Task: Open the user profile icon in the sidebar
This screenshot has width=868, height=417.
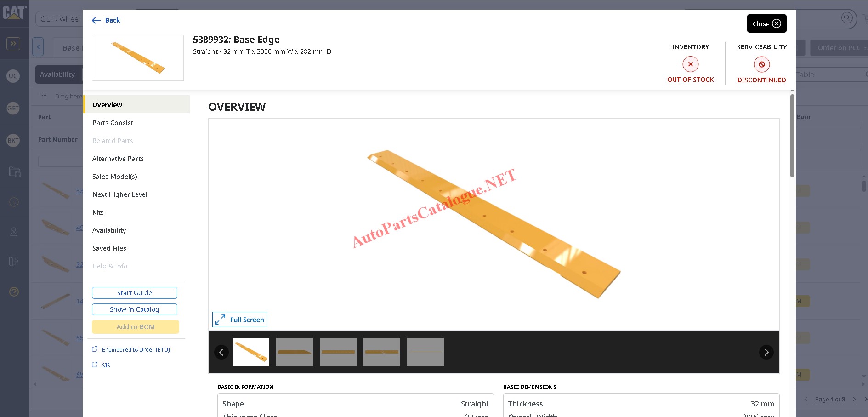Action: tap(14, 232)
